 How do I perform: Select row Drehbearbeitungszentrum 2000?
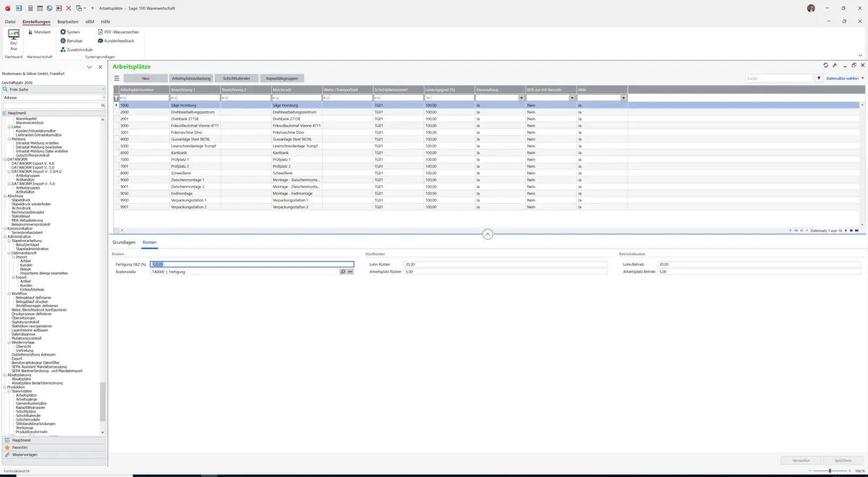click(488, 112)
